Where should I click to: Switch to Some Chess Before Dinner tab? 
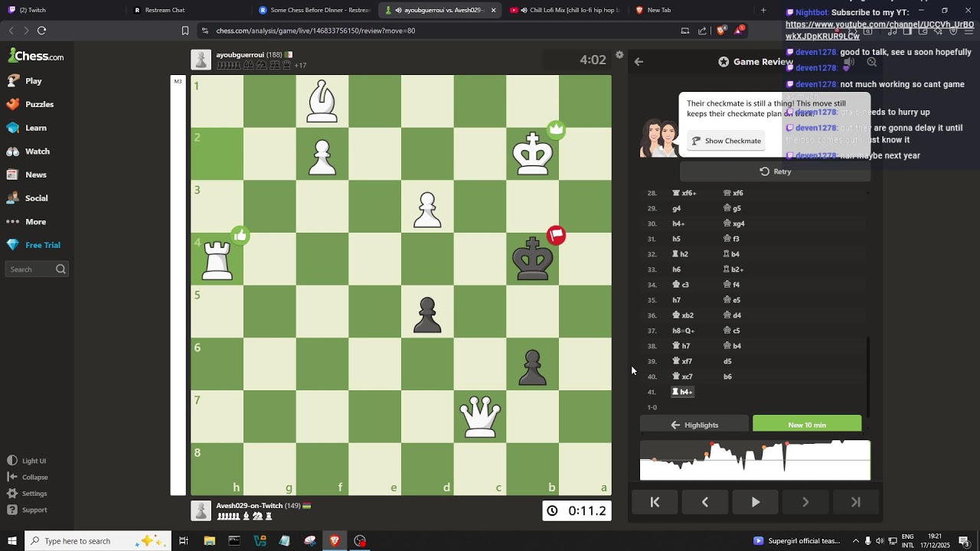click(x=314, y=10)
